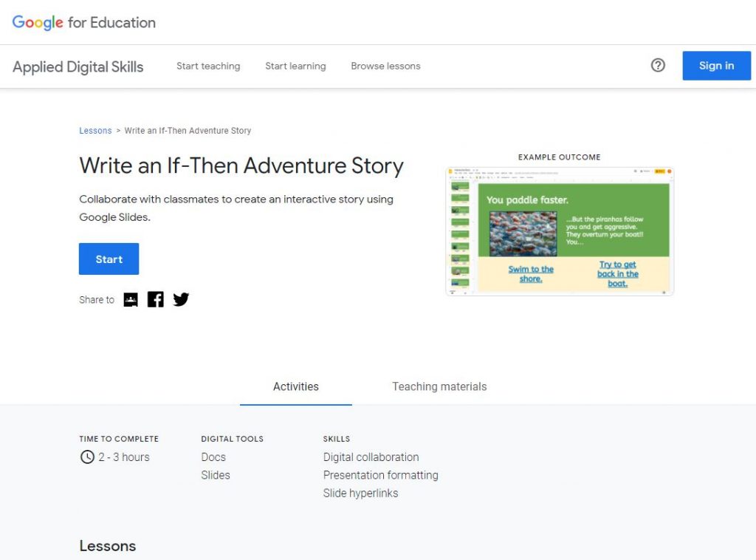Select the Activities tab
Image resolution: width=756 pixels, height=560 pixels.
coord(295,386)
